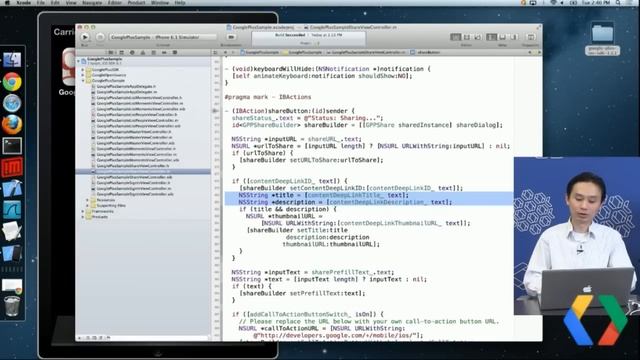The width and height of the screenshot is (640, 360).
Task: Open GooglePlusSampleAppDelegate.h file
Action: click(x=126, y=87)
